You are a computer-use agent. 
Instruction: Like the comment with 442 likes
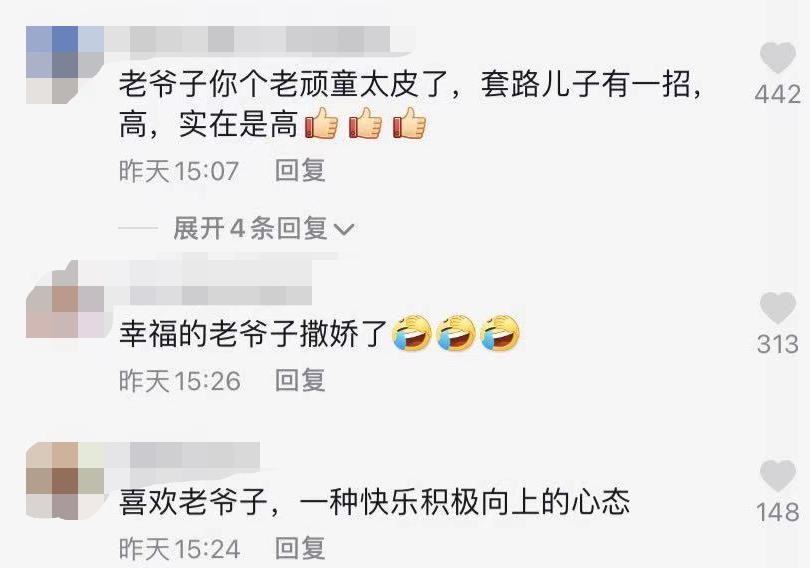point(777,58)
